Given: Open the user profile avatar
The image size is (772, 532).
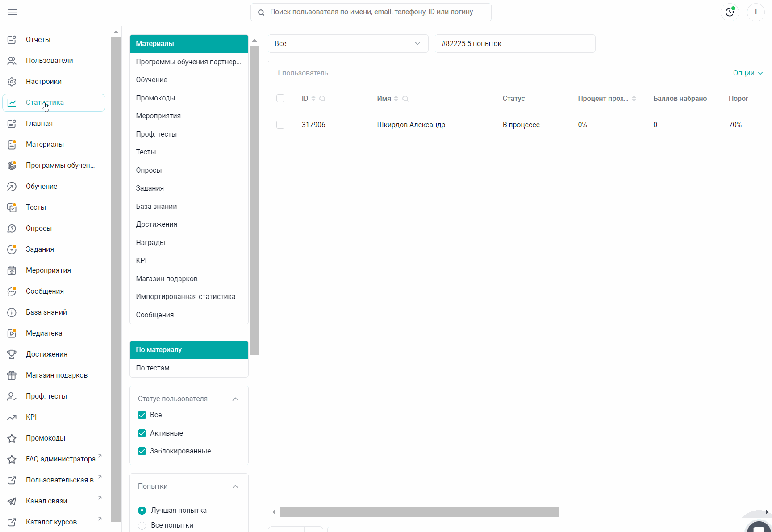Looking at the screenshot, I should (x=756, y=12).
